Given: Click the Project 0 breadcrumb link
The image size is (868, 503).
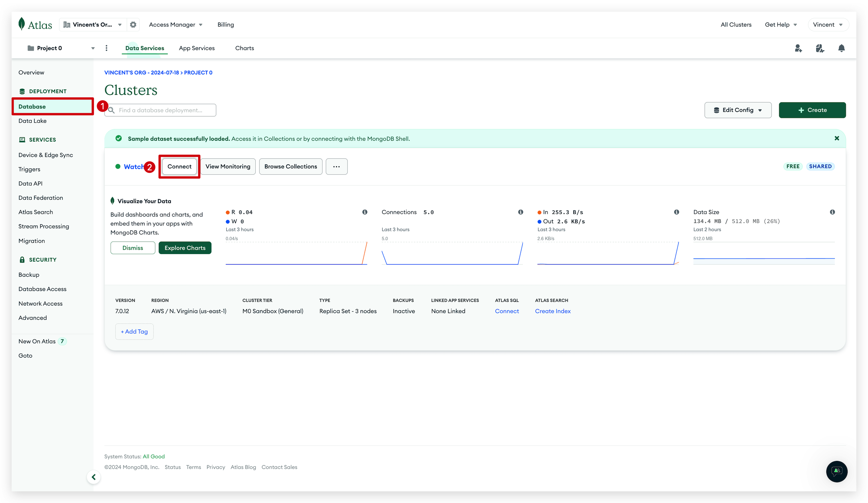Looking at the screenshot, I should click(x=198, y=72).
